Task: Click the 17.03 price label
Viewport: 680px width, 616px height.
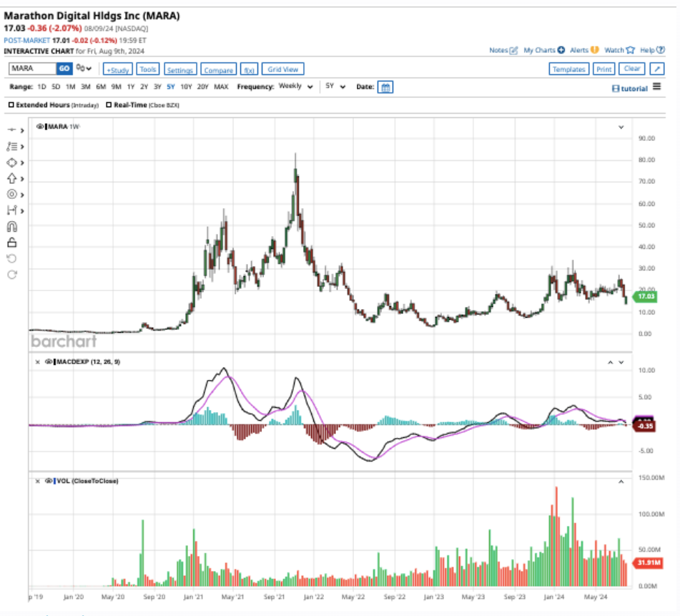Action: click(645, 296)
